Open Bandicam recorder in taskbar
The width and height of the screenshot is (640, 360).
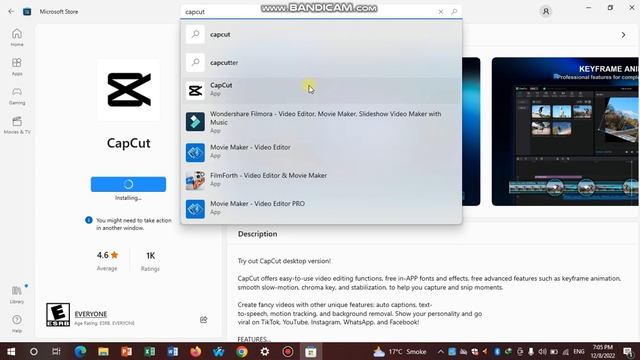(288, 351)
